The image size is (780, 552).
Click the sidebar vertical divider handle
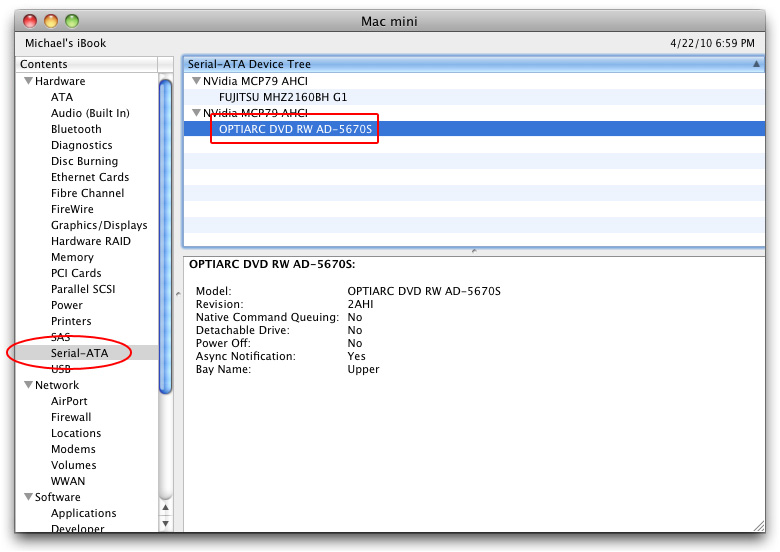click(178, 294)
